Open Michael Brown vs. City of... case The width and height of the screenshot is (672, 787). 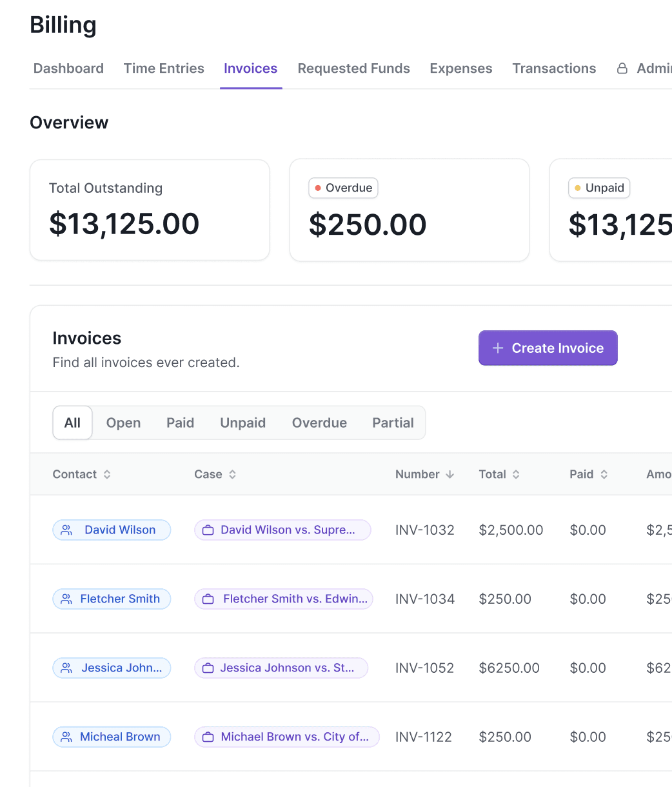pos(287,737)
